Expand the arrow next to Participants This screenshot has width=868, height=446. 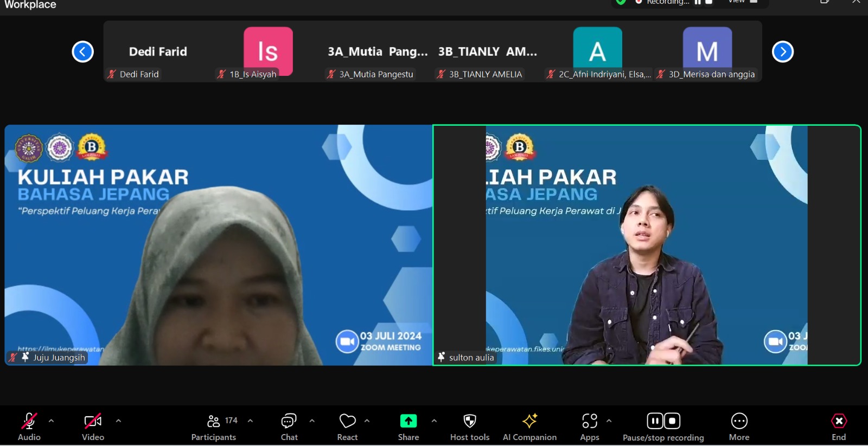pyautogui.click(x=250, y=421)
